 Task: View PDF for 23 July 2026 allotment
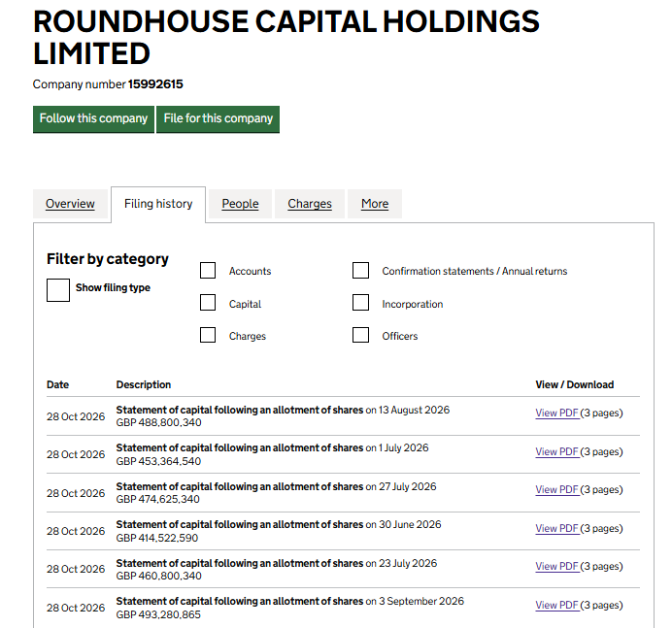[556, 566]
